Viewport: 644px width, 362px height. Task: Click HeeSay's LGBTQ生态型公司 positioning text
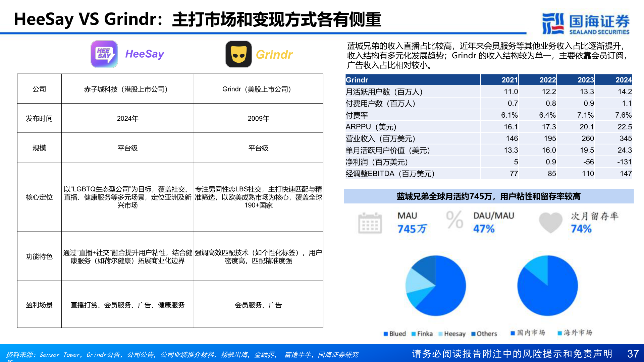point(127,197)
